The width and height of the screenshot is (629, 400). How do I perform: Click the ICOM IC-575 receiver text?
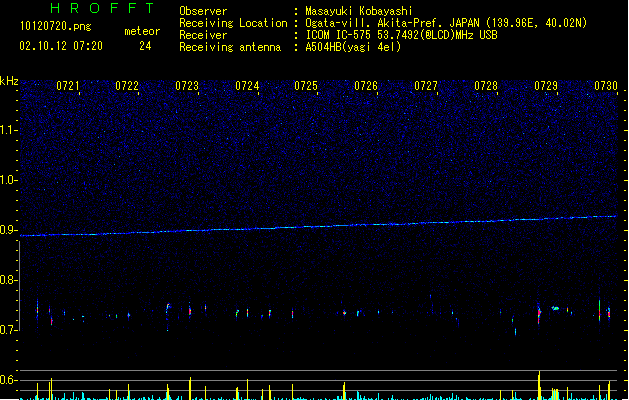[402, 35]
